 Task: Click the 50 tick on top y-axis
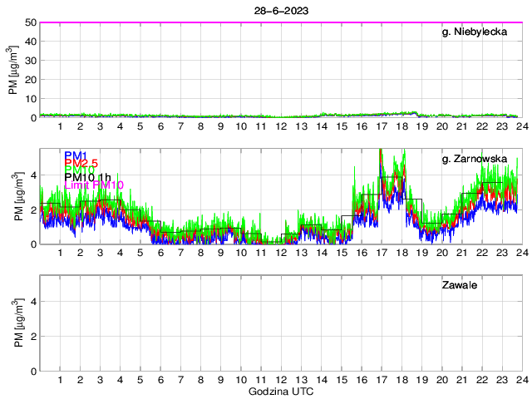30,22
